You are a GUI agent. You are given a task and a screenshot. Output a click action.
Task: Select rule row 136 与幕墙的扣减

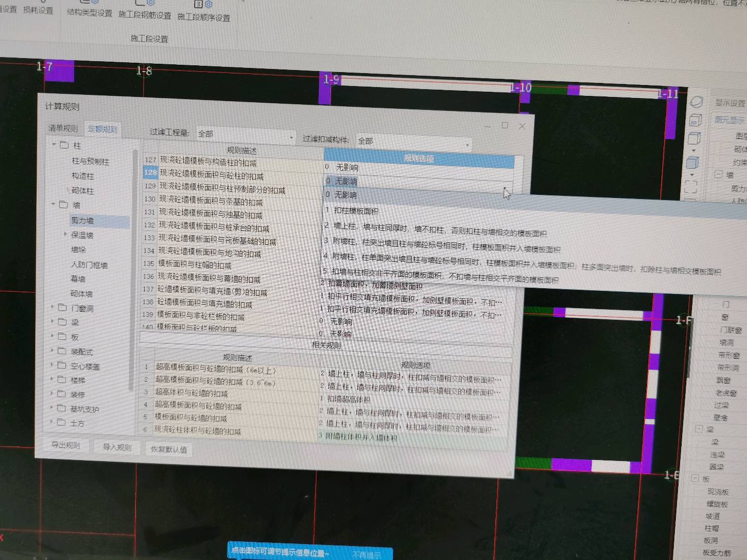[231, 278]
